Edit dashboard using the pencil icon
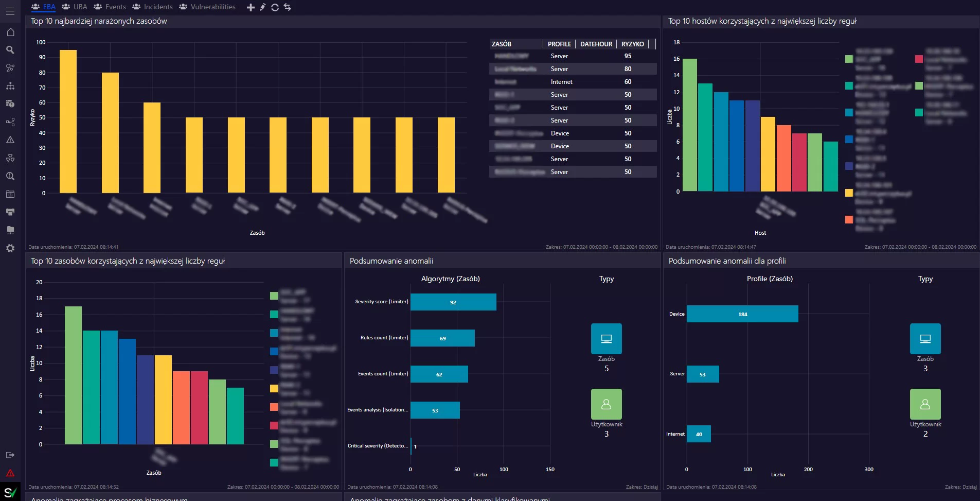980x501 pixels. pyautogui.click(x=263, y=7)
